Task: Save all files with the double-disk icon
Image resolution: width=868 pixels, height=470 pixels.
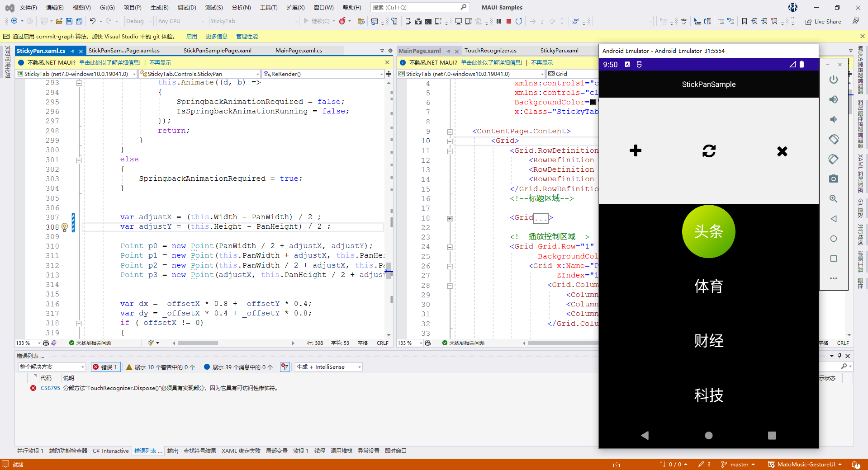Action: (79, 21)
